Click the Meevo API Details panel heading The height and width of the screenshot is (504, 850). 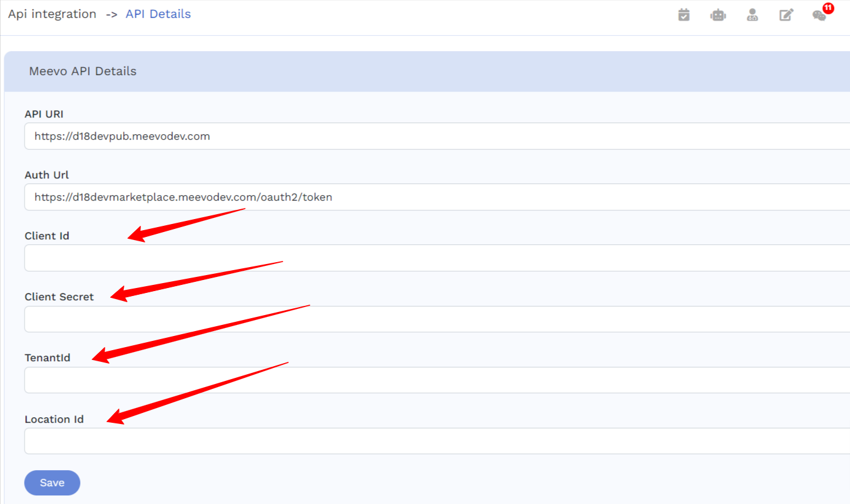pos(82,71)
